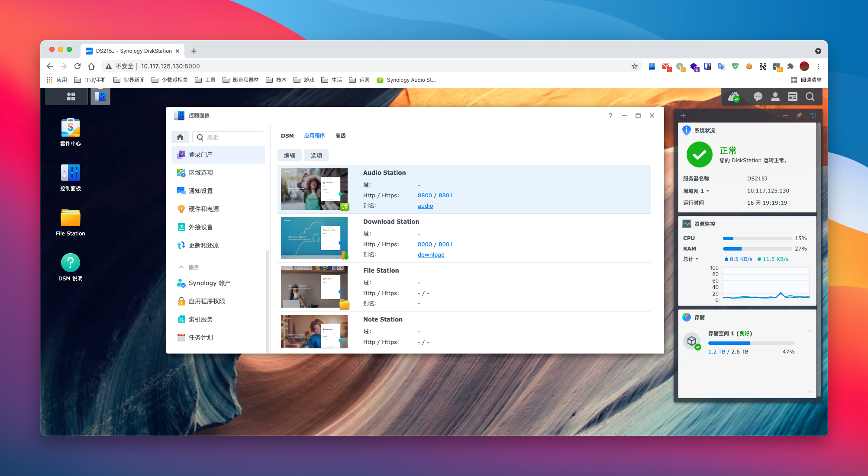Open the DSM Help desktop icon
868x476 pixels.
coord(70,263)
